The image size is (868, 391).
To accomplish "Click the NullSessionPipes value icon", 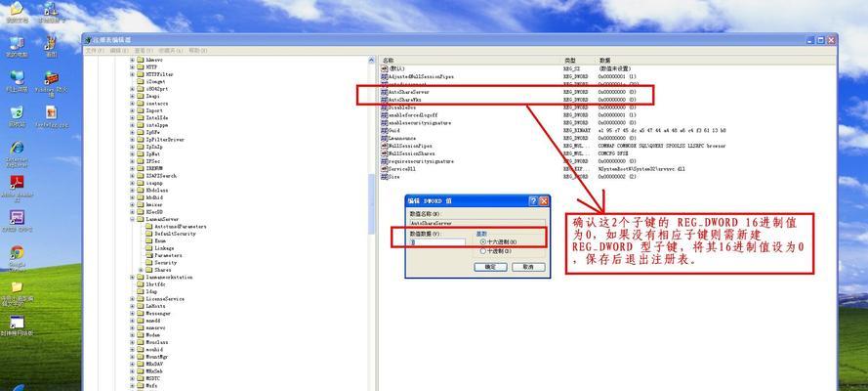I will pos(385,146).
